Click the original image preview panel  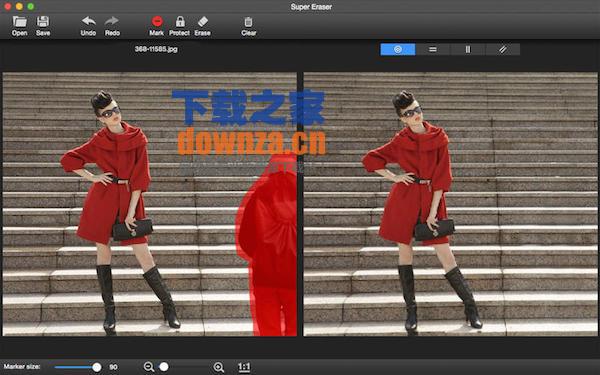pyautogui.click(x=150, y=204)
